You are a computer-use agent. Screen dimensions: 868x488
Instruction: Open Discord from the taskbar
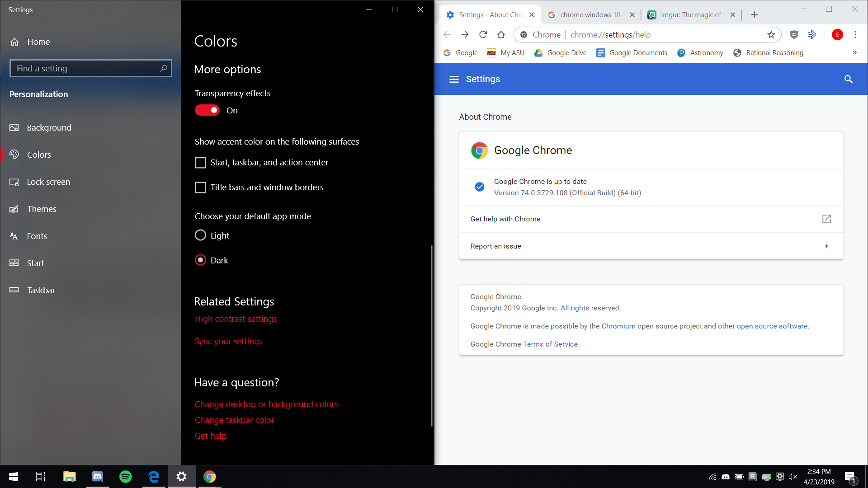(97, 476)
